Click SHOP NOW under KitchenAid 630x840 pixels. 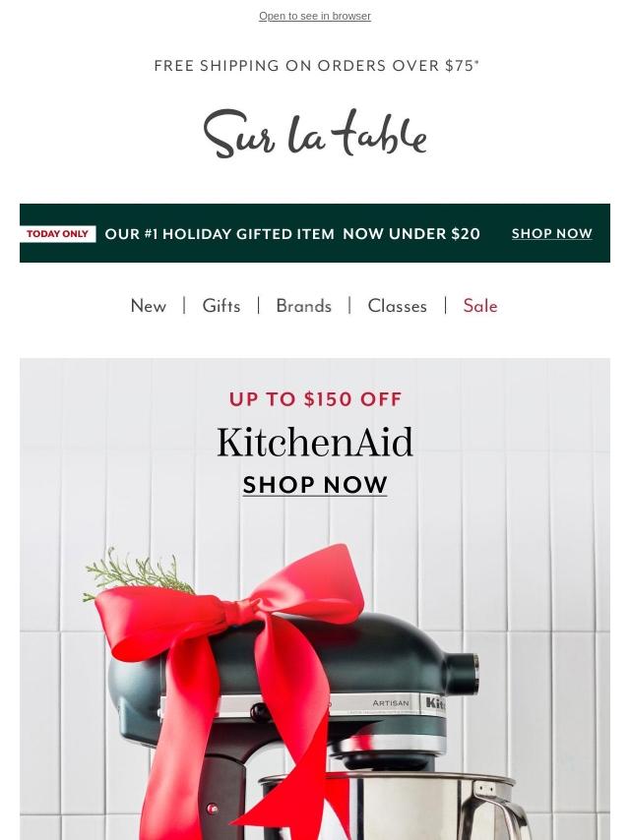click(x=315, y=485)
